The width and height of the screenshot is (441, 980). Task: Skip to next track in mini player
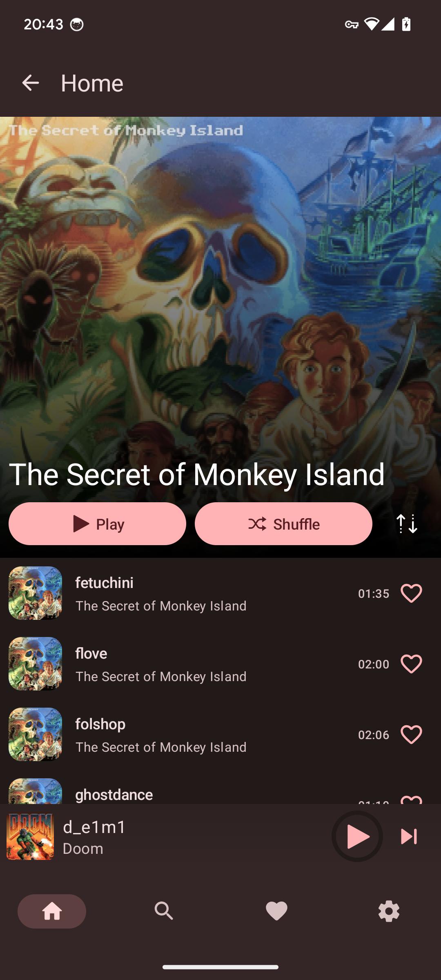(x=409, y=836)
